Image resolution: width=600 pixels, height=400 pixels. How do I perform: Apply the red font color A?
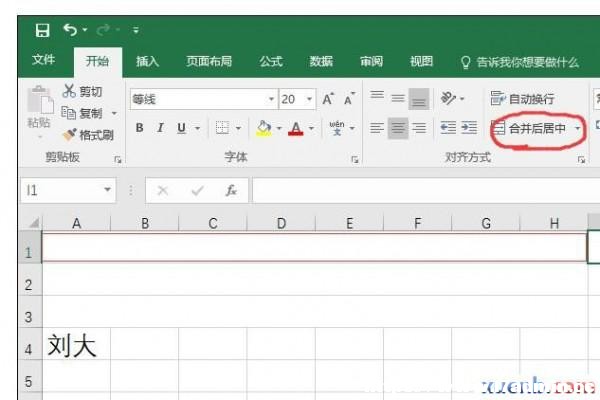(x=296, y=128)
